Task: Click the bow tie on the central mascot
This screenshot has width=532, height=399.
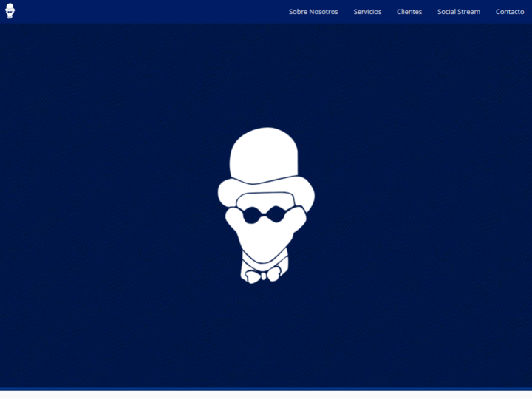Action: pos(263,275)
